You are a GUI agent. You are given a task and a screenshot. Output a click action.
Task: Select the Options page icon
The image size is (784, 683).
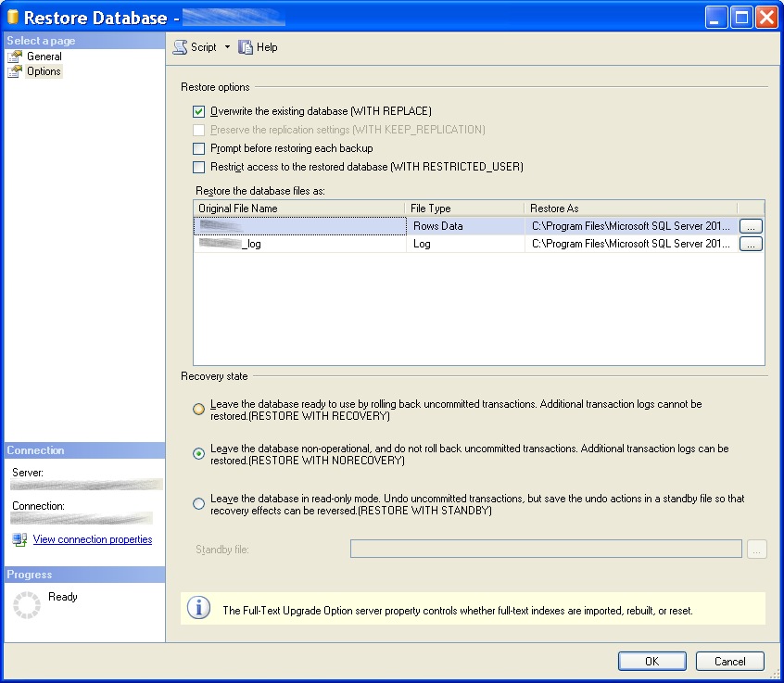click(15, 71)
